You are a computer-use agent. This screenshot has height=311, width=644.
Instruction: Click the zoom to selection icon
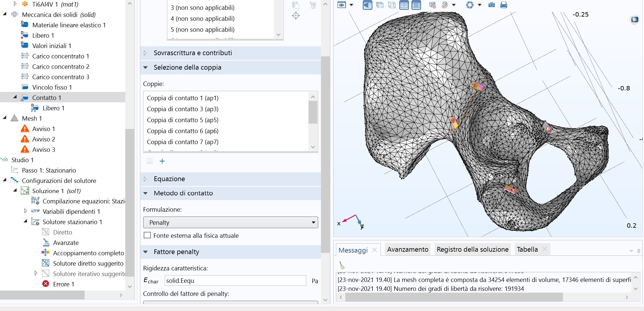[x=296, y=16]
